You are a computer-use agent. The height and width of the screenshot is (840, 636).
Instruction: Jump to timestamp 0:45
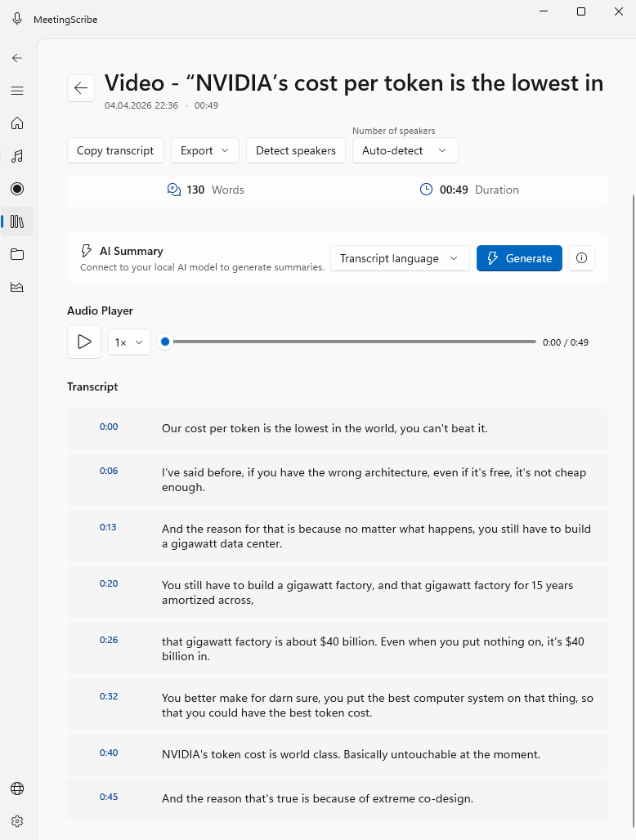point(109,797)
